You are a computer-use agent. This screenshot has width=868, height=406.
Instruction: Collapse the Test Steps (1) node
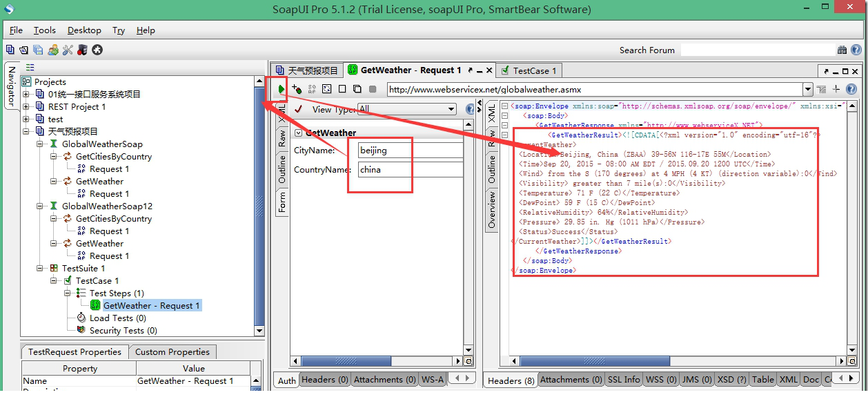click(x=68, y=293)
